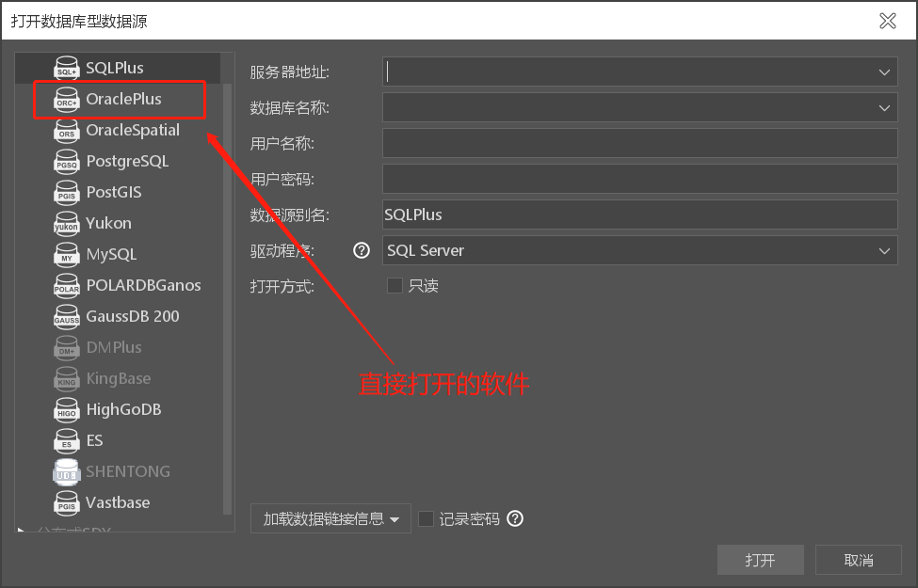Open help icon next to 记录密码

tap(515, 518)
